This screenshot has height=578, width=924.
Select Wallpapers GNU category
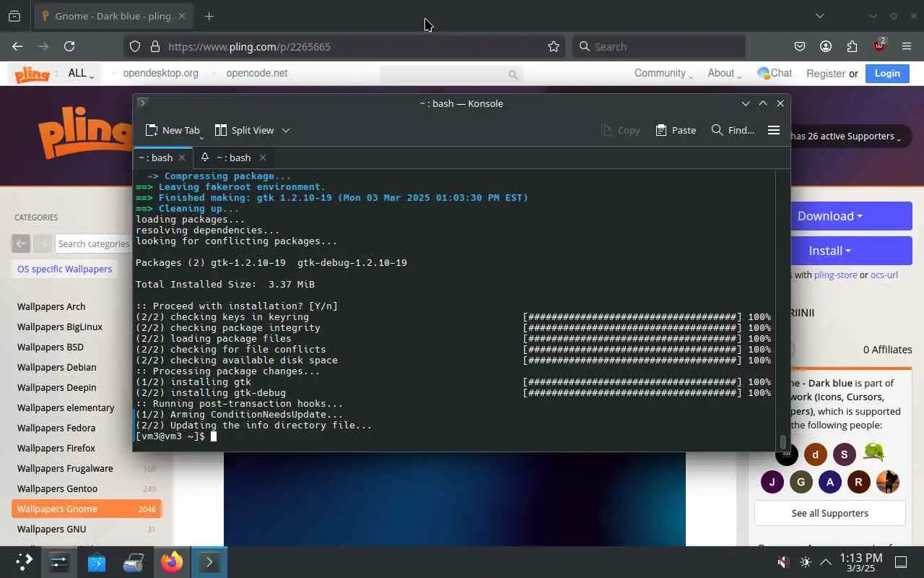[x=51, y=529]
